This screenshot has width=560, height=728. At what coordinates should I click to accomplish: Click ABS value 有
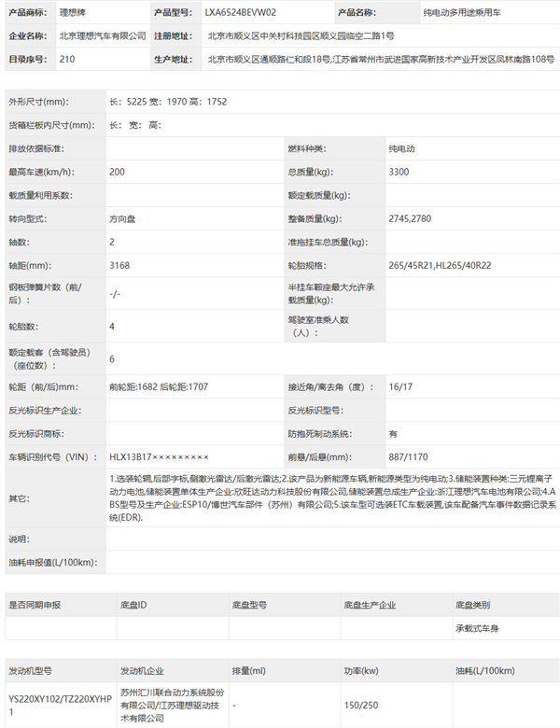[393, 434]
